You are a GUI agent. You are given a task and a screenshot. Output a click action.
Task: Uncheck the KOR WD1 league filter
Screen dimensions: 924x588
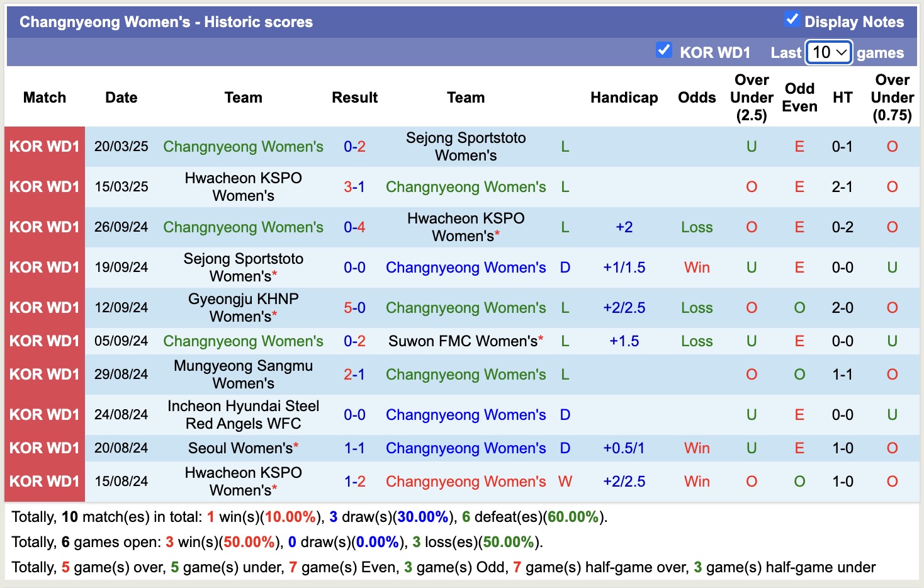[x=664, y=50]
